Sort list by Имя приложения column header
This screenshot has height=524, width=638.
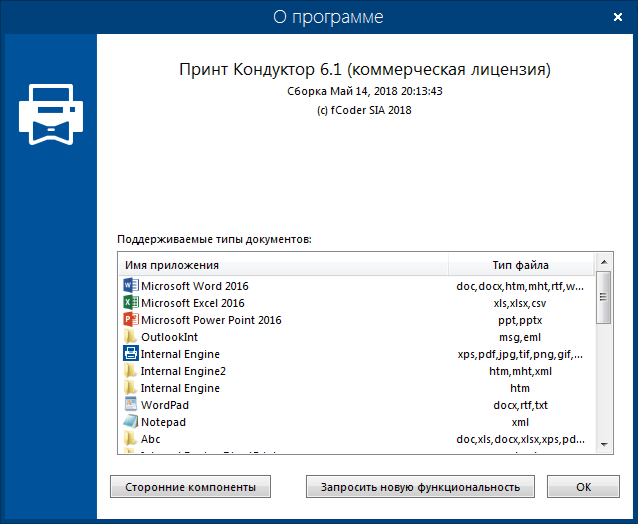click(x=283, y=265)
